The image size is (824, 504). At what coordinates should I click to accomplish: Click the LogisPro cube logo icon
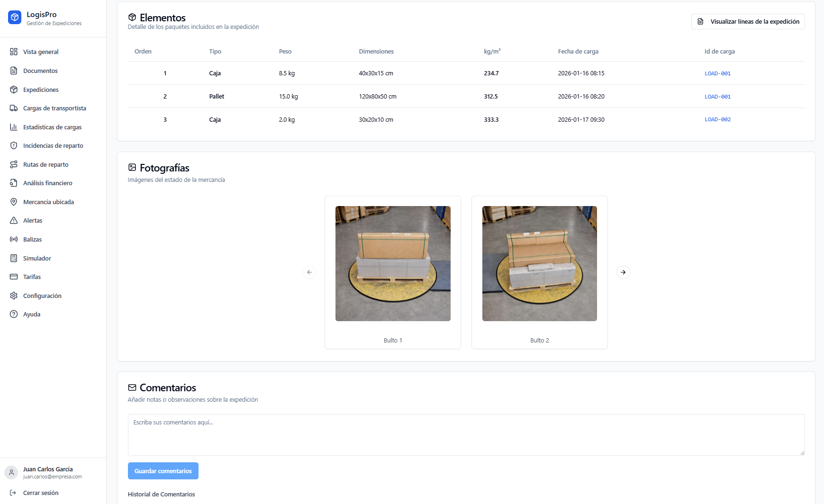pyautogui.click(x=15, y=18)
